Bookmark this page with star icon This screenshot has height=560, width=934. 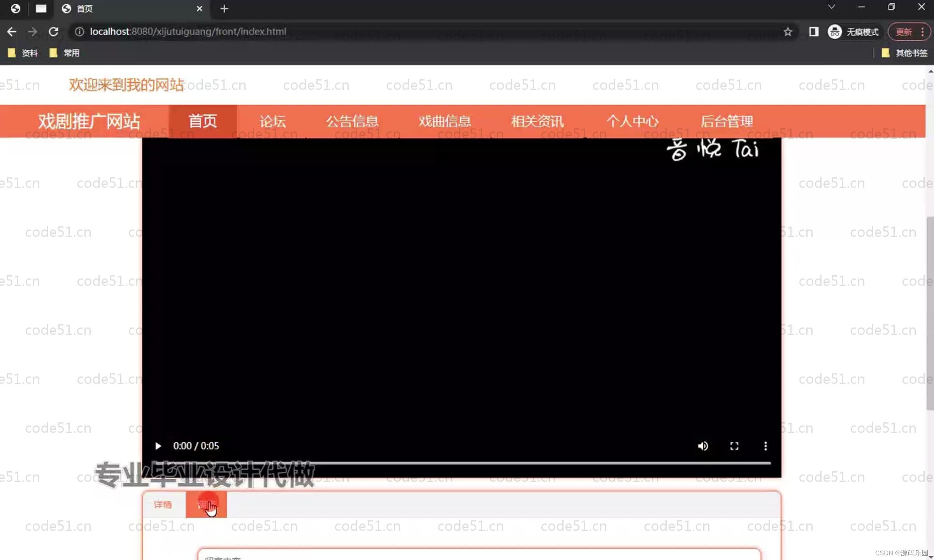click(x=788, y=31)
